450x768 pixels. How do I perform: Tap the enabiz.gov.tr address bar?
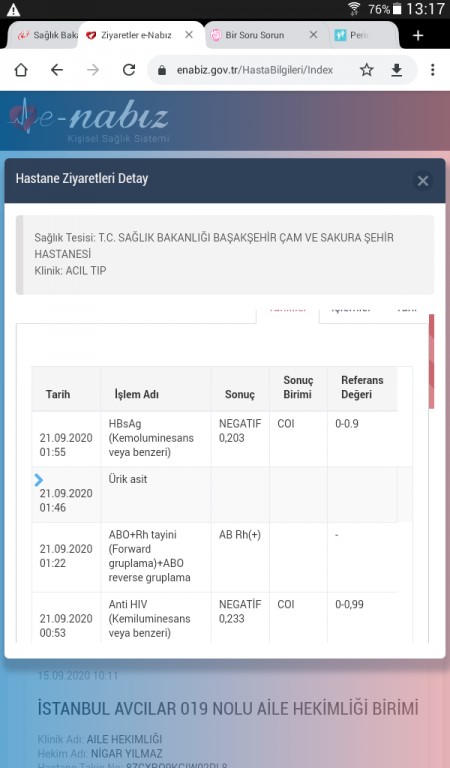(x=255, y=70)
